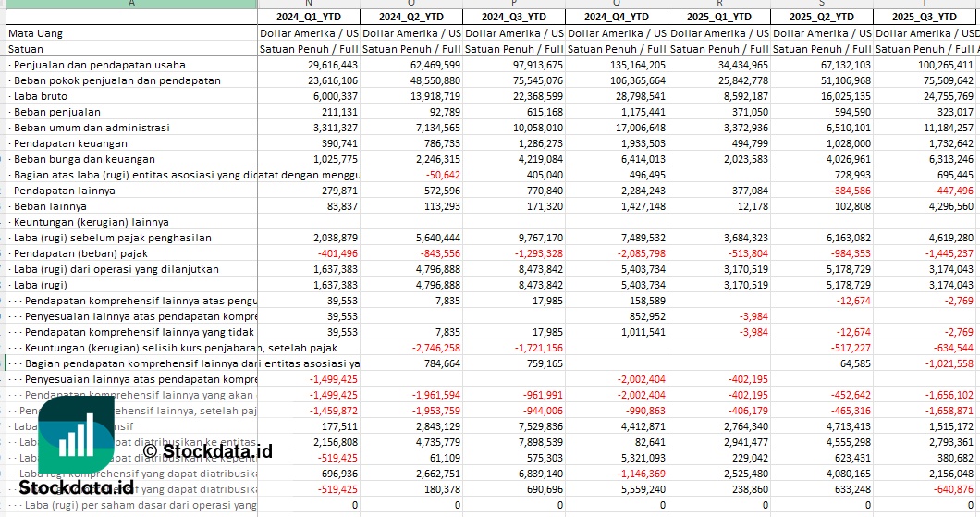
Task: Select the 2024_Q1_YTD column header cell
Action: pos(309,17)
